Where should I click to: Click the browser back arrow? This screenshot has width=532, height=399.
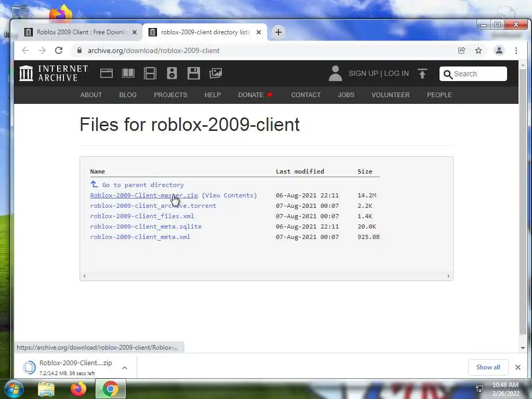point(25,50)
